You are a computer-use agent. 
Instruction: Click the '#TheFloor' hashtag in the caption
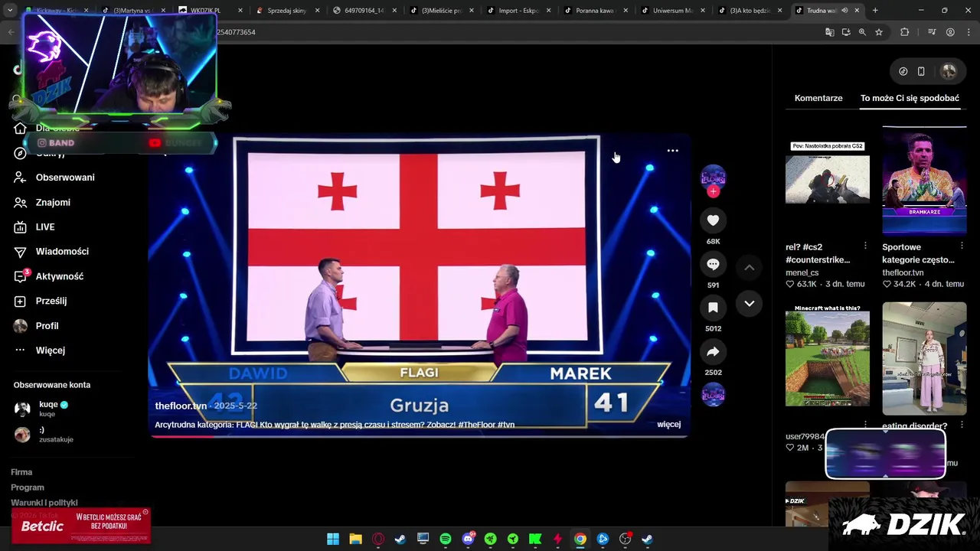coord(476,425)
